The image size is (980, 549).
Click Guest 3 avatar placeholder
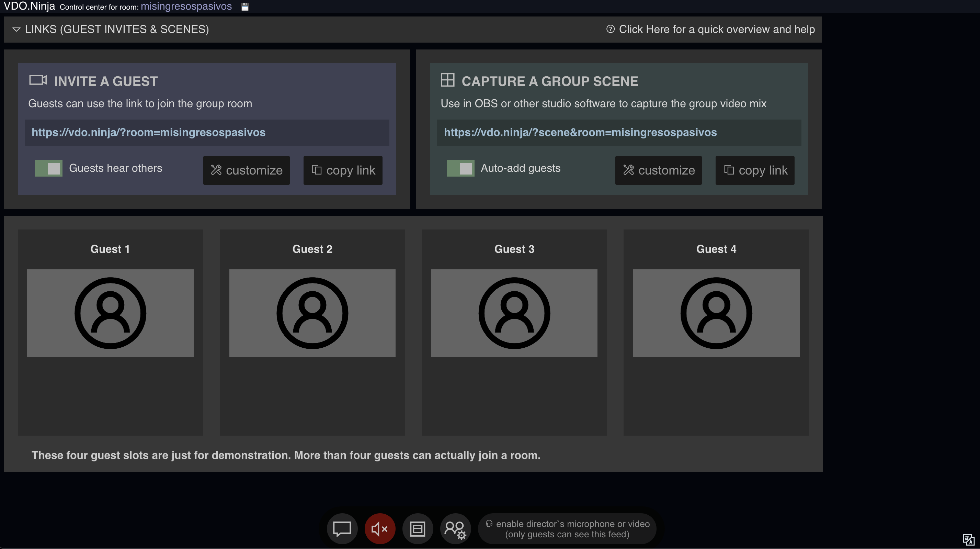coord(514,313)
